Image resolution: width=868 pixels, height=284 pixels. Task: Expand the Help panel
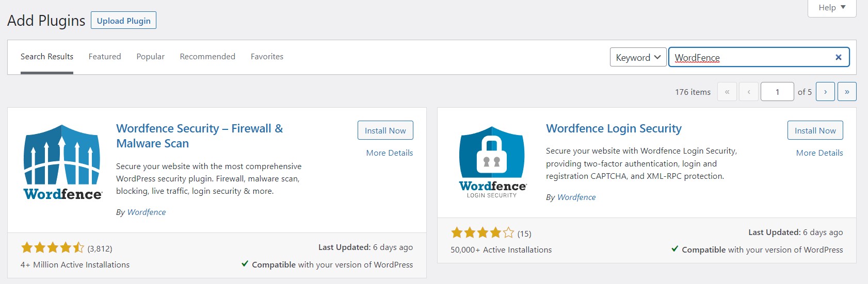831,8
